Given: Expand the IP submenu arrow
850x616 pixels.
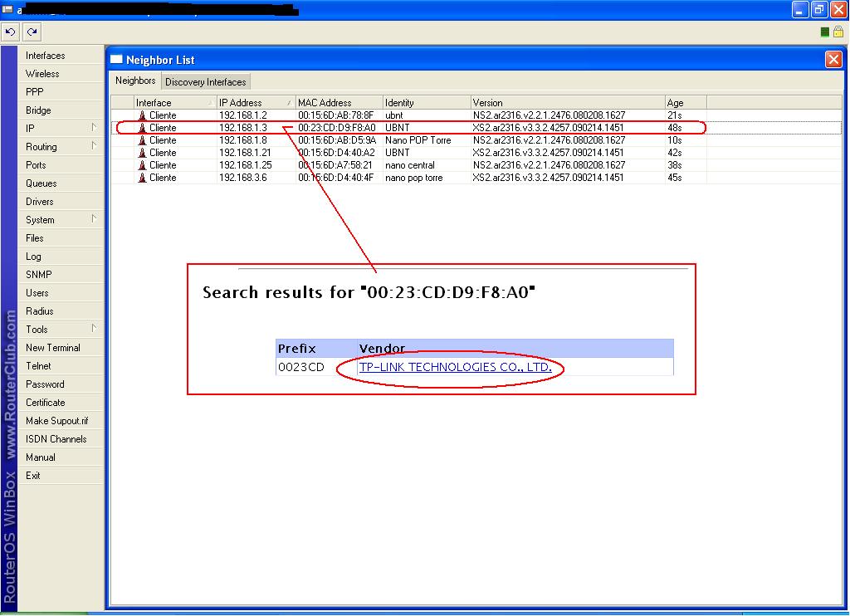Looking at the screenshot, I should pyautogui.click(x=94, y=127).
